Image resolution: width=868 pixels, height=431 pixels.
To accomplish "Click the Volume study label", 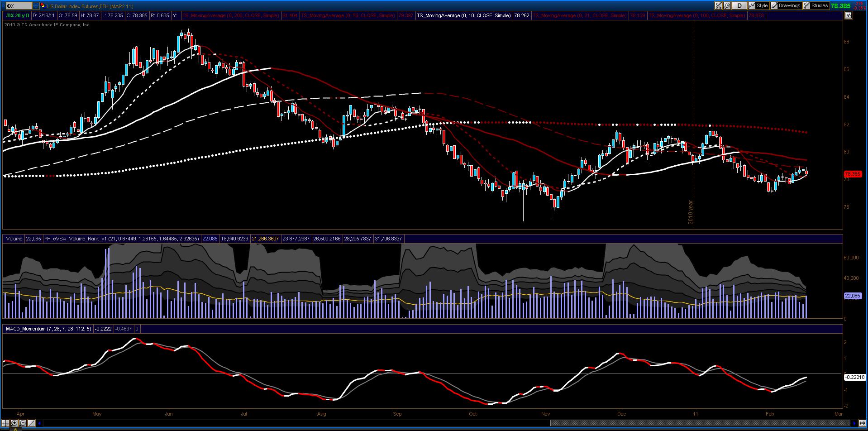I will 14,239.
